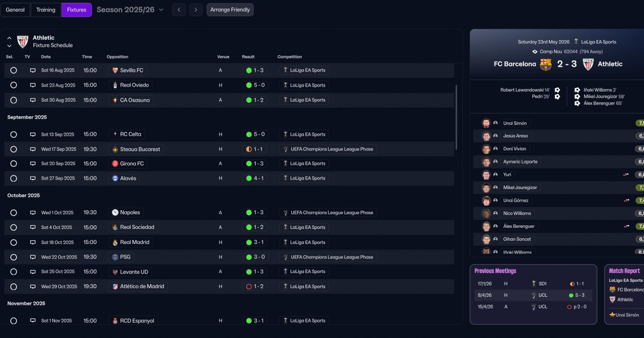
Task: Click the up chevron beside Athletic header
Action: (x=9, y=38)
